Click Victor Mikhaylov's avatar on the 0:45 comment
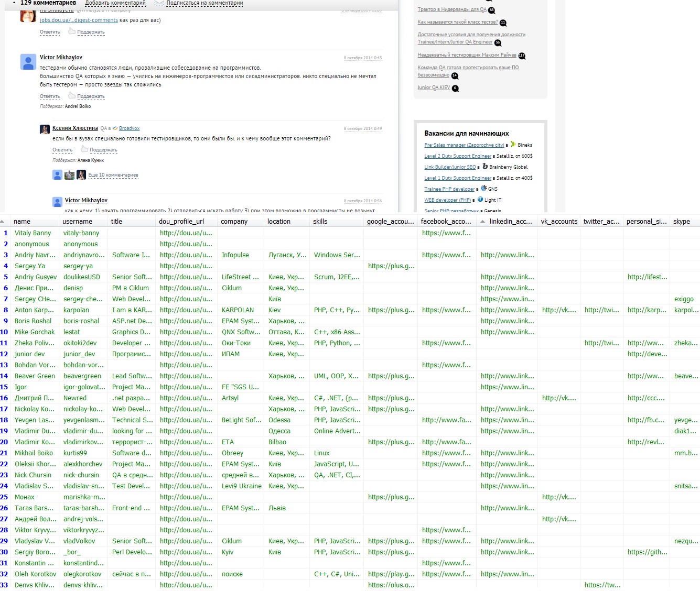 (x=28, y=62)
